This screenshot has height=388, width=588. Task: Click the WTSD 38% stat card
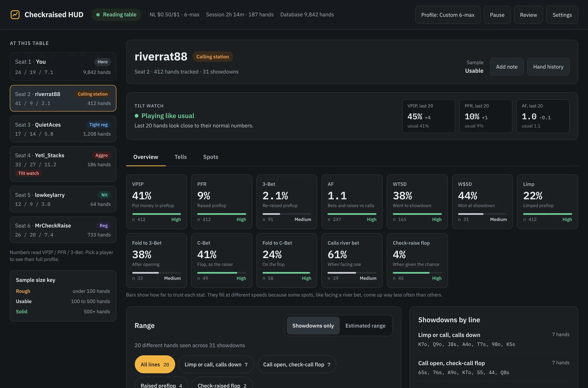[417, 202]
